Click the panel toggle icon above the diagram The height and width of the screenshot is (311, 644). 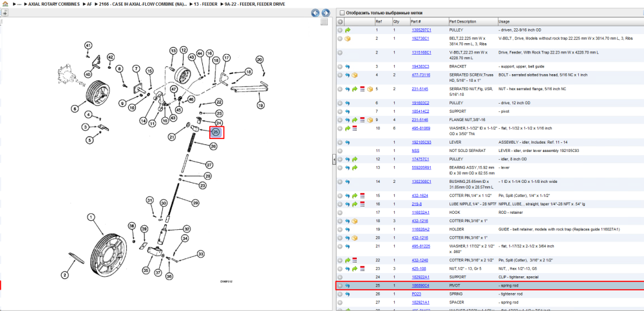click(4, 13)
